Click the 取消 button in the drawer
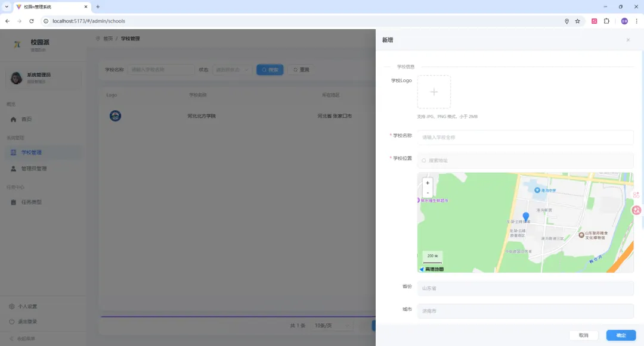This screenshot has width=644, height=346. click(x=583, y=335)
